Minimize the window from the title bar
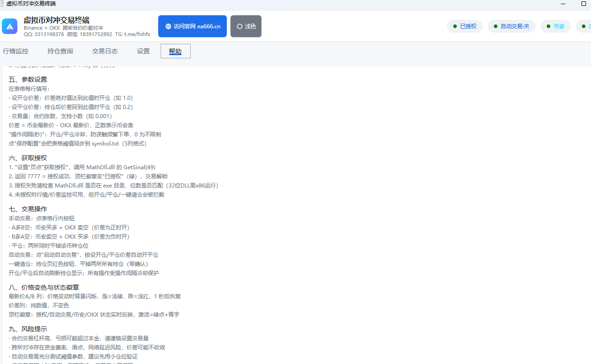This screenshot has height=364, width=591. coord(564,4)
